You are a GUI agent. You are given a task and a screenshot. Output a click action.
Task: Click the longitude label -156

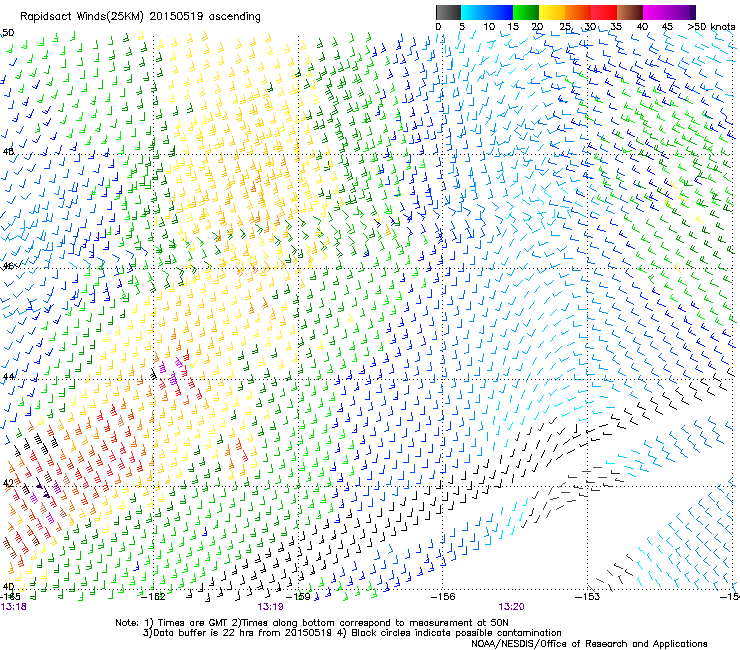coord(443,596)
